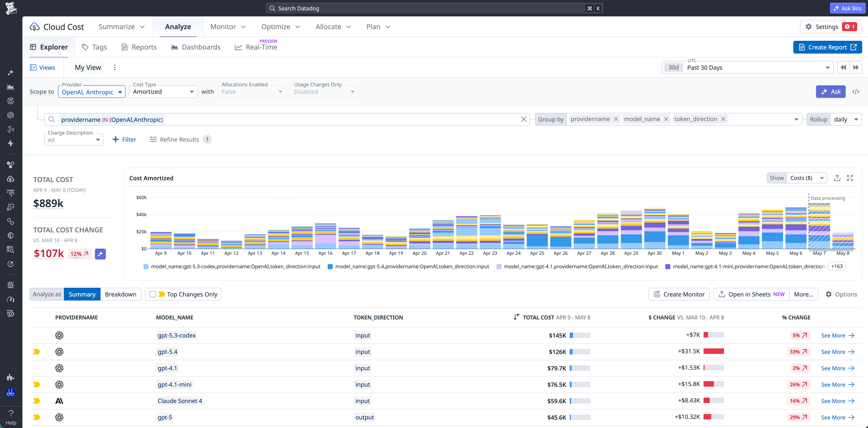This screenshot has width=868, height=428.
Task: Sort by Total Cost column icon
Action: coord(516,317)
